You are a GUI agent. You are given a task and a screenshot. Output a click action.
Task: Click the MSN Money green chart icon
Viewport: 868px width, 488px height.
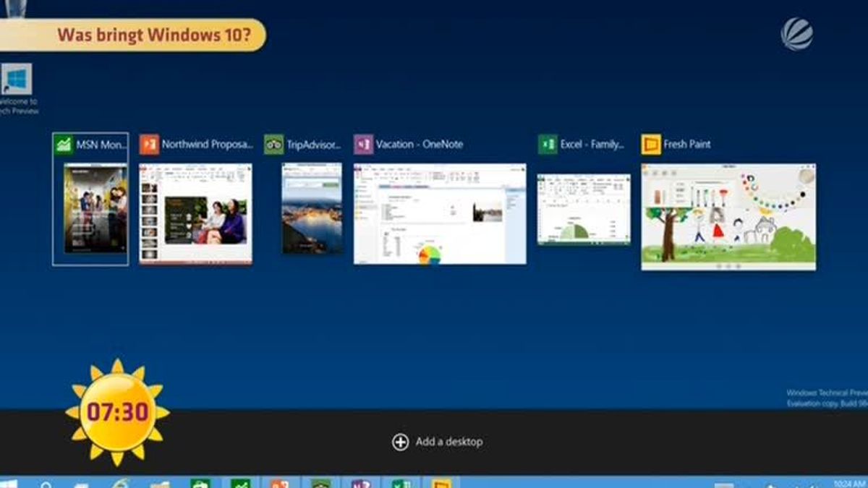tap(64, 145)
